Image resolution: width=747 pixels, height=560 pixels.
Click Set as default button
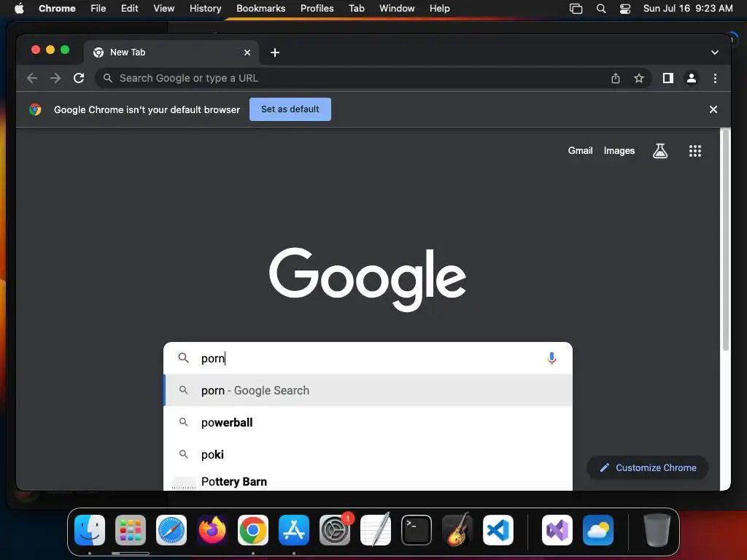click(x=290, y=109)
